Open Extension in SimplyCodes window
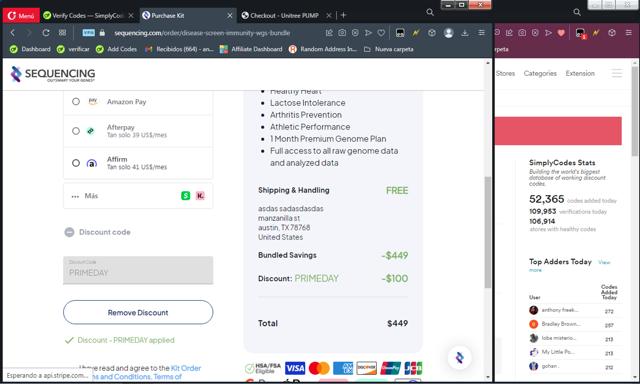640x384 pixels. tap(580, 73)
